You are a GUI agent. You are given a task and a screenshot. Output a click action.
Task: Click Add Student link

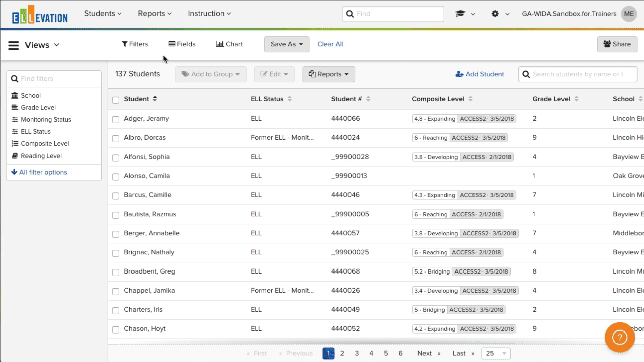(480, 74)
